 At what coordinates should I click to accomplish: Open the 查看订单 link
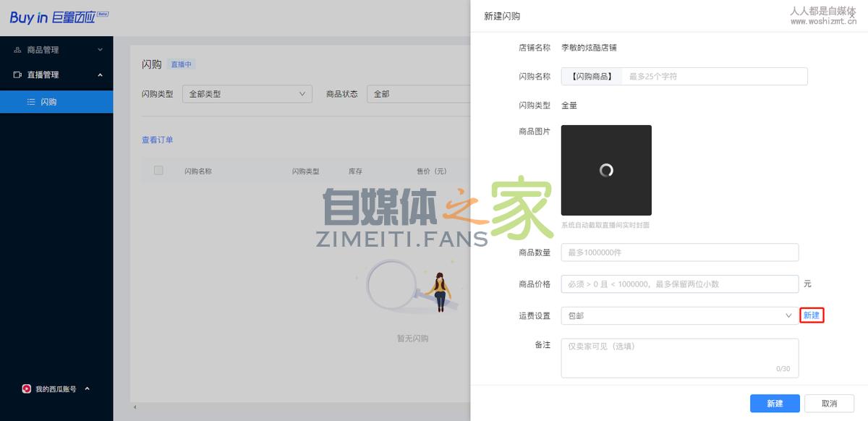coord(157,140)
